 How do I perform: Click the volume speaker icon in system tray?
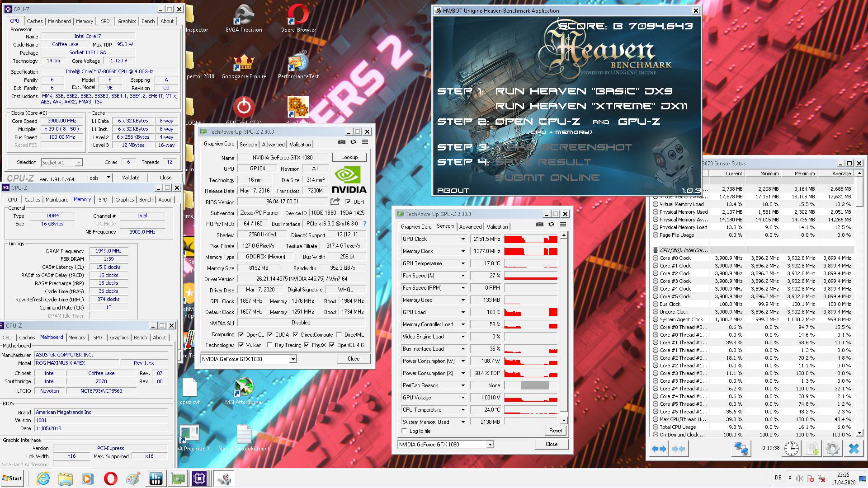click(x=799, y=479)
